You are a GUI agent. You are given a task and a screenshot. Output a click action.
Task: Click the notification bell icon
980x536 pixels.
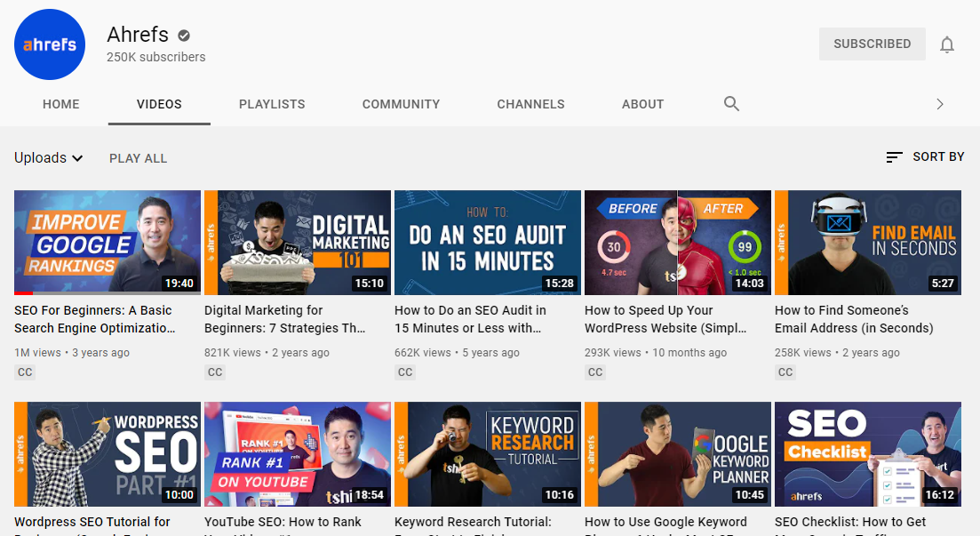coord(947,44)
